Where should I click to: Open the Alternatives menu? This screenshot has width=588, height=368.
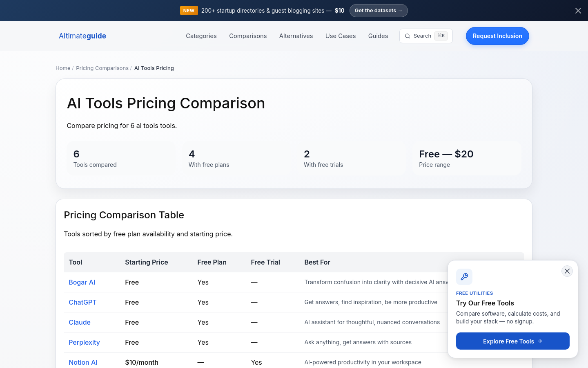[x=296, y=36]
